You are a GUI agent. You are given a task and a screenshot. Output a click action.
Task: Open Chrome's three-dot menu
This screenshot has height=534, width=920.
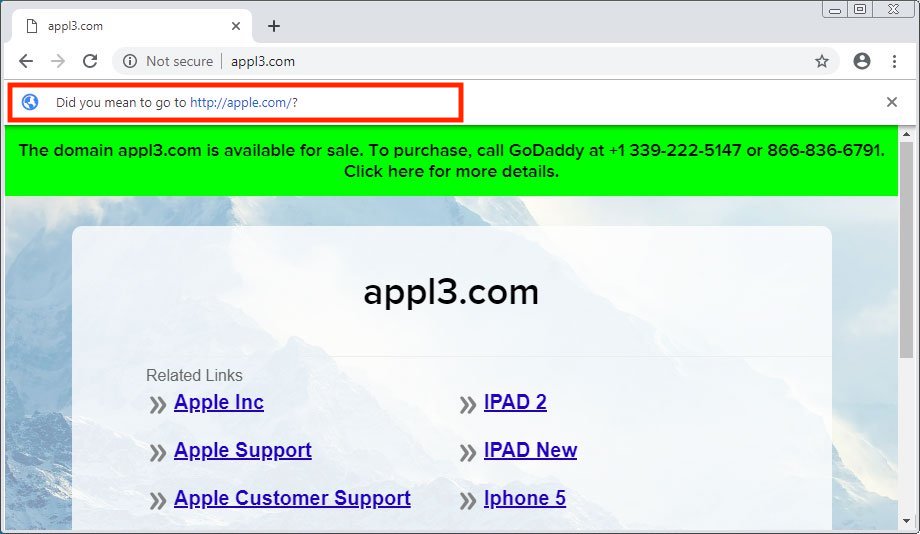(894, 61)
